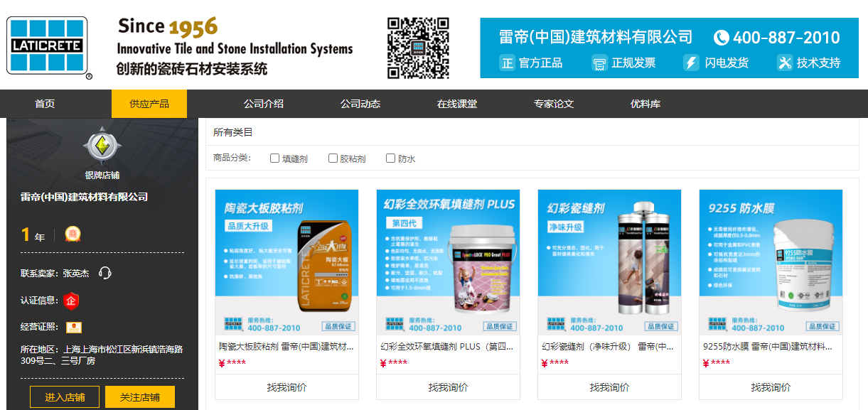This screenshot has height=410, width=868.
Task: Click the 闪电发货 lightning icon
Action: (691, 63)
